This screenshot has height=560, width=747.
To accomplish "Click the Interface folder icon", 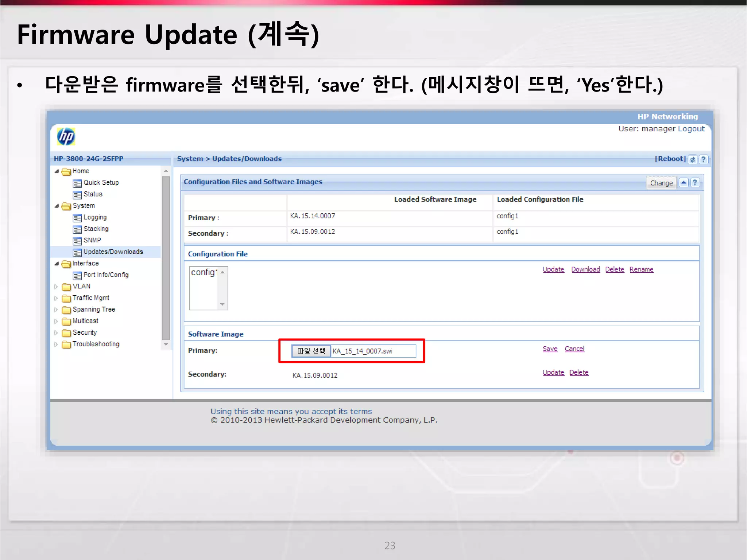I will click(x=66, y=264).
